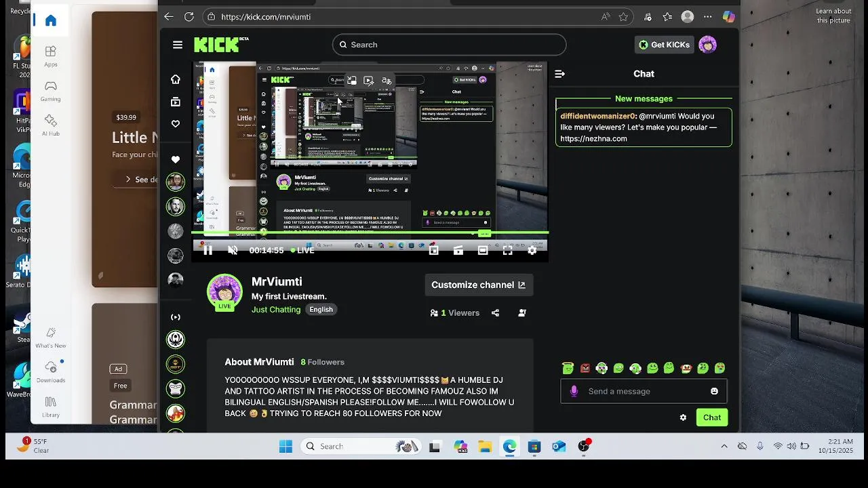Click the Customize channel button
The image size is (868, 488).
point(479,285)
